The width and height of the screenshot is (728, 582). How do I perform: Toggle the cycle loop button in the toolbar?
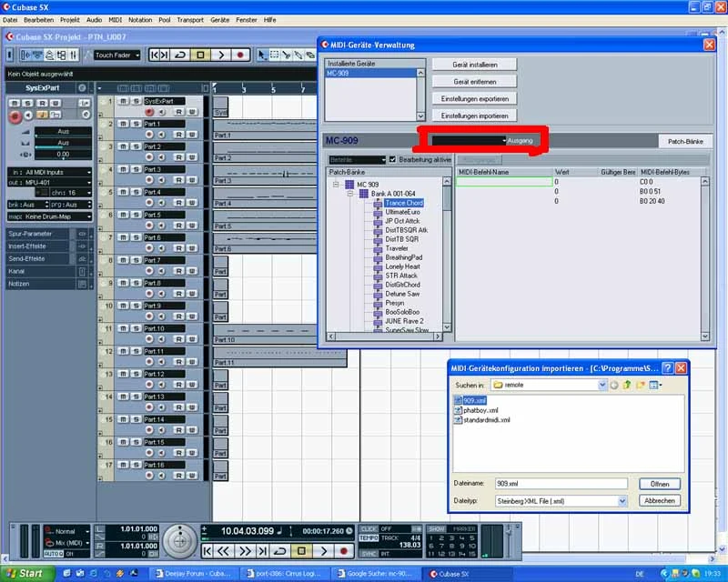[x=181, y=55]
